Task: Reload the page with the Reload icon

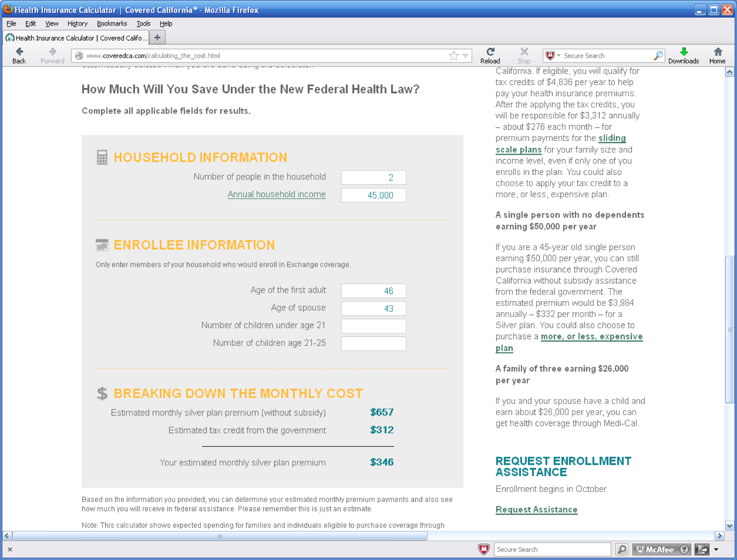Action: (490, 55)
